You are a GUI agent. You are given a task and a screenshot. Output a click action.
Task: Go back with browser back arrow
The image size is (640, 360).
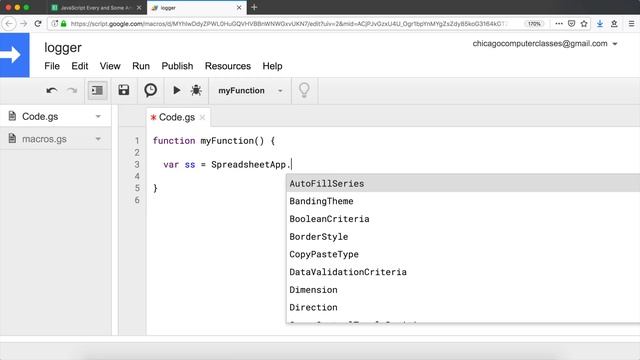9,24
